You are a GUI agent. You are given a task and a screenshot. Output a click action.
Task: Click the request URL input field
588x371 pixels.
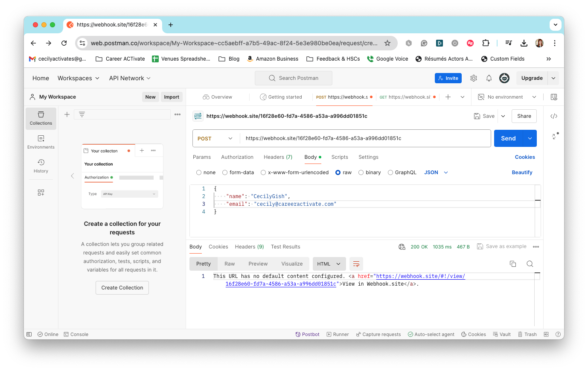(x=365, y=138)
